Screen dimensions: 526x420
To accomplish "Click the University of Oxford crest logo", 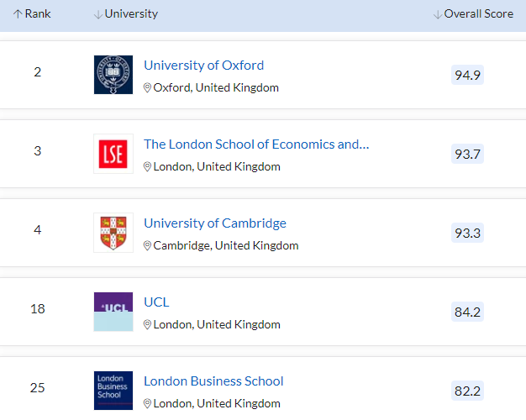I will [x=113, y=75].
